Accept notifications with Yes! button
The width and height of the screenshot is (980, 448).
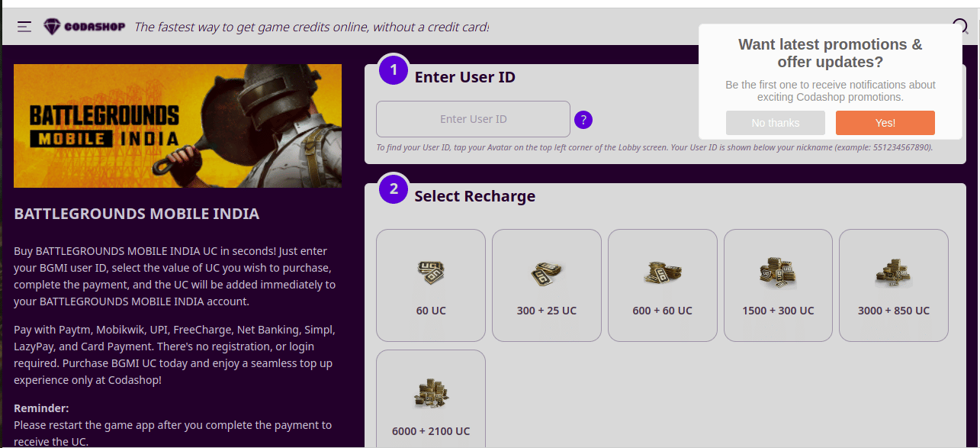tap(885, 123)
